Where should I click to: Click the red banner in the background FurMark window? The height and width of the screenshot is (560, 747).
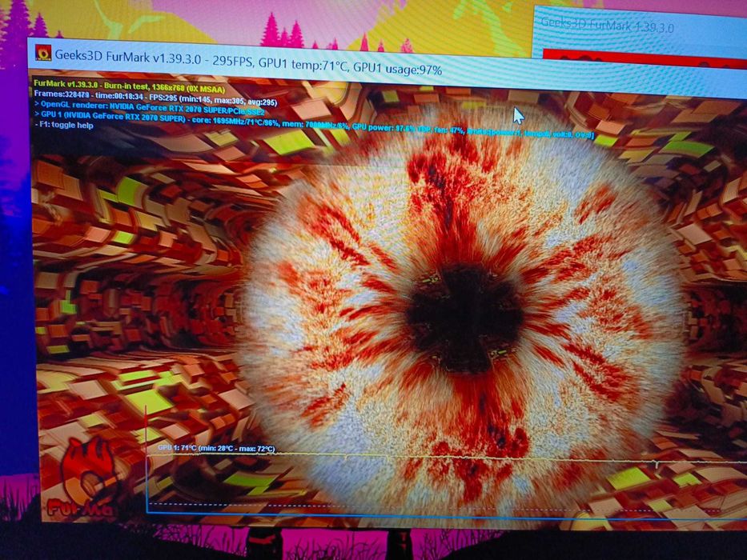(645, 58)
